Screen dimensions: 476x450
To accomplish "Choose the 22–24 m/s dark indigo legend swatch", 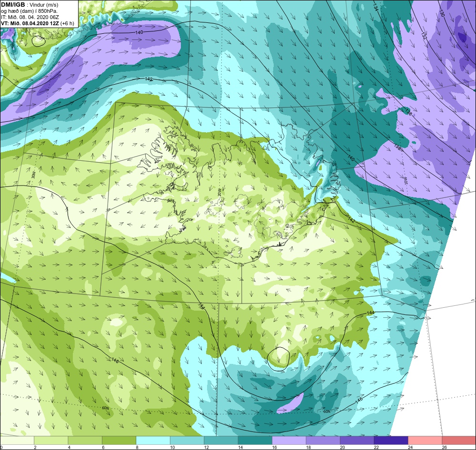I will click(391, 440).
